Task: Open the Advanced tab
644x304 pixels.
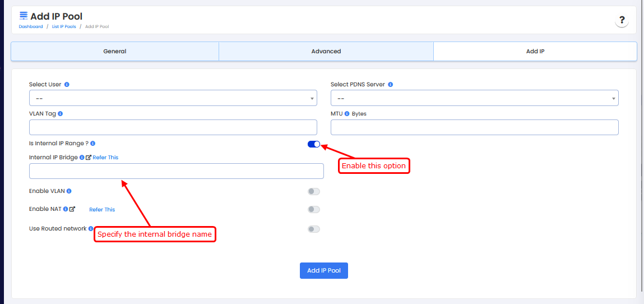Action: coord(326,51)
